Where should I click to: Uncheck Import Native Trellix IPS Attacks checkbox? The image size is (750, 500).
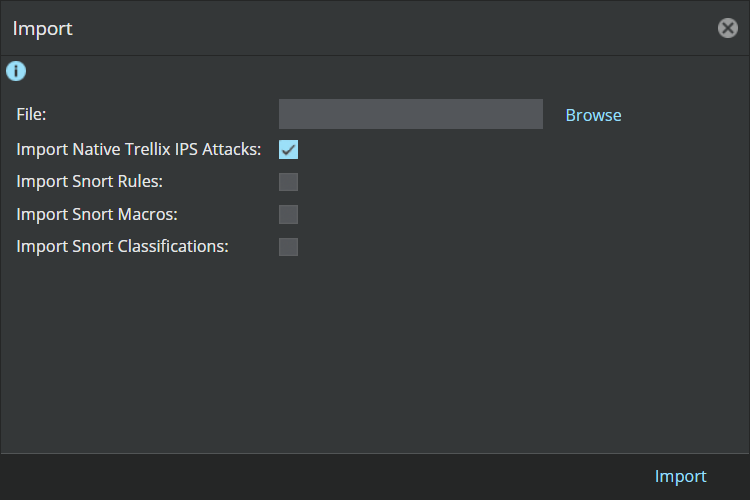pos(288,149)
